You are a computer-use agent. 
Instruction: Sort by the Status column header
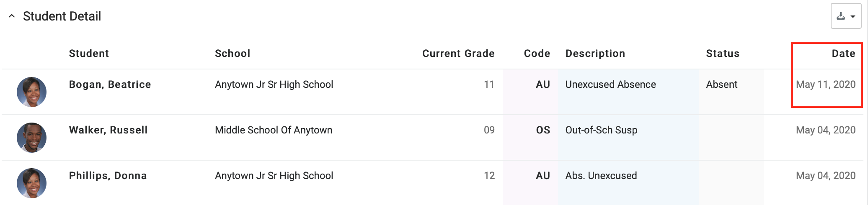point(723,54)
